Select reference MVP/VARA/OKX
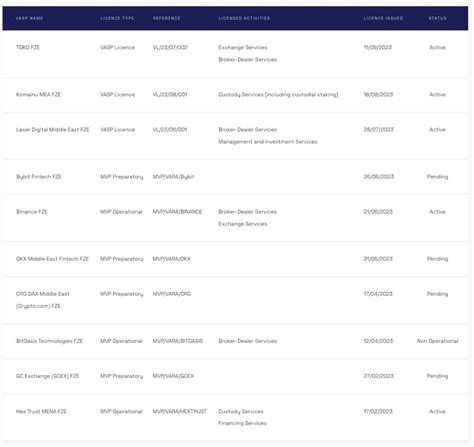474x447 pixels. 172,259
